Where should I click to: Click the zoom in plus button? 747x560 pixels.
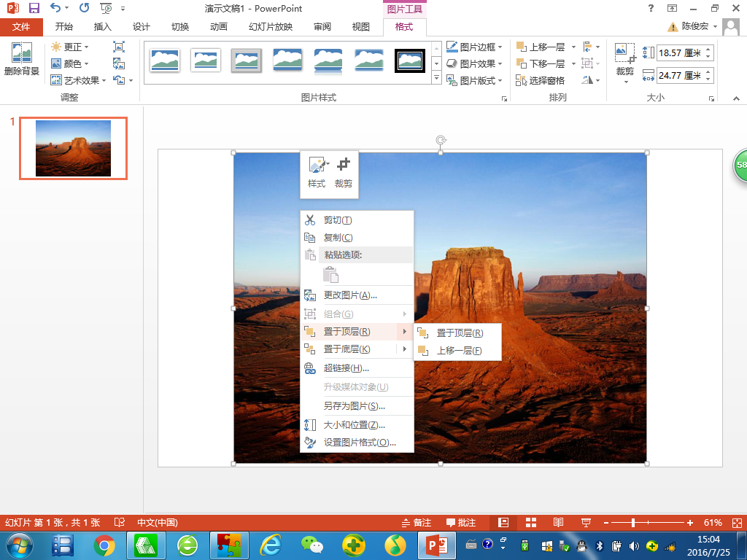pos(690,523)
